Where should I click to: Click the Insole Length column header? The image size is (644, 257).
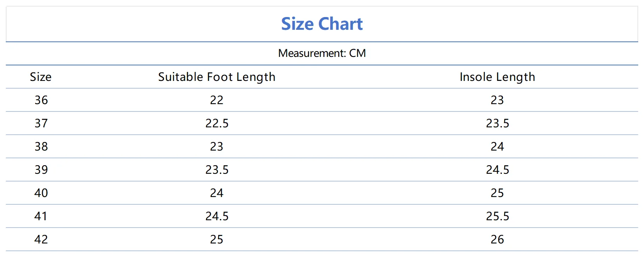point(497,77)
